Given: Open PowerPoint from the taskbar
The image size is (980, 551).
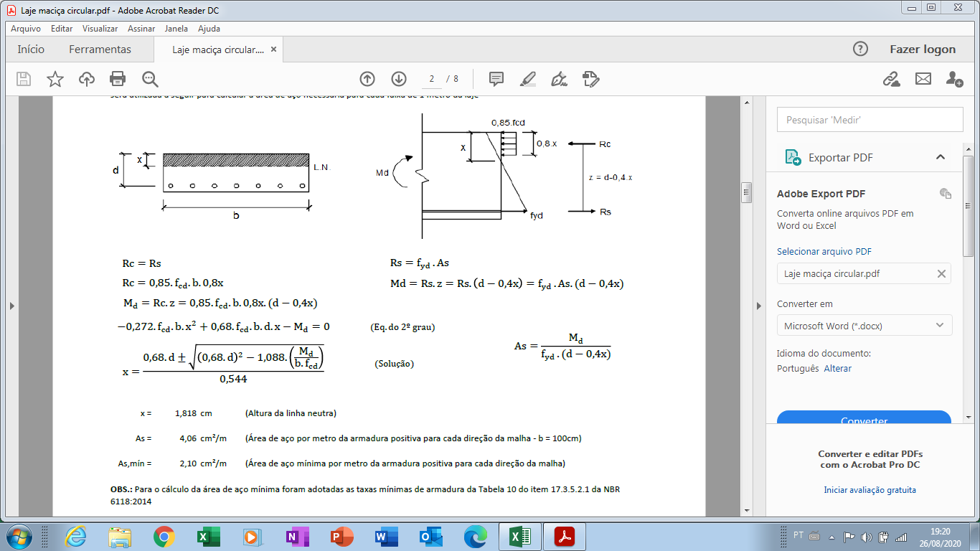Looking at the screenshot, I should (342, 537).
